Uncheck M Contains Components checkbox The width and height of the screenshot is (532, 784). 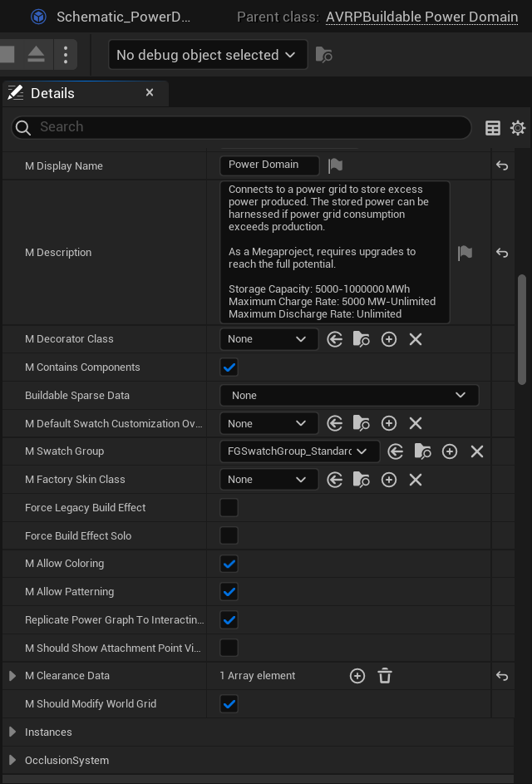(x=229, y=367)
